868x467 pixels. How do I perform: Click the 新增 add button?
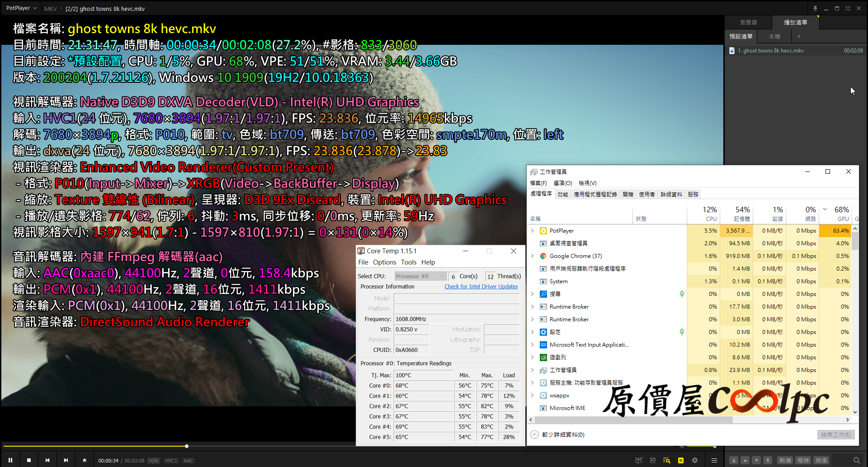click(x=785, y=460)
